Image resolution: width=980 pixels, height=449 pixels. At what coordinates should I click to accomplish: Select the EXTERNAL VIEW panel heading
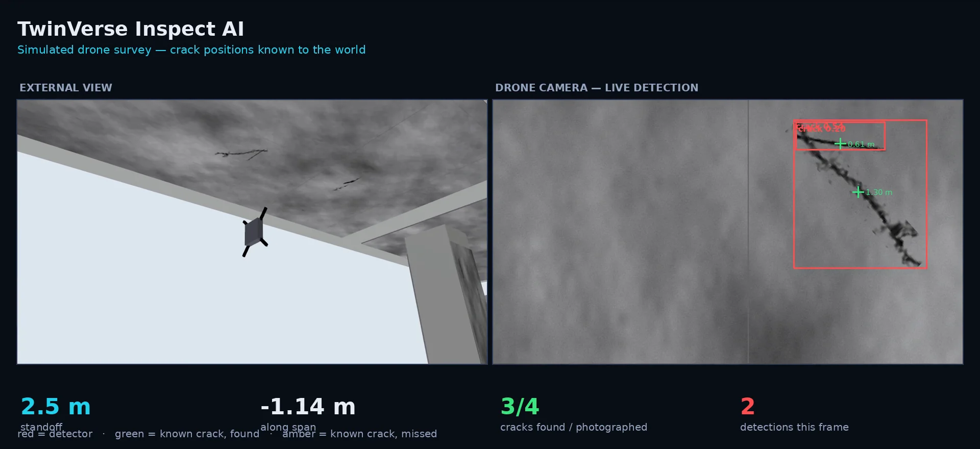(66, 88)
